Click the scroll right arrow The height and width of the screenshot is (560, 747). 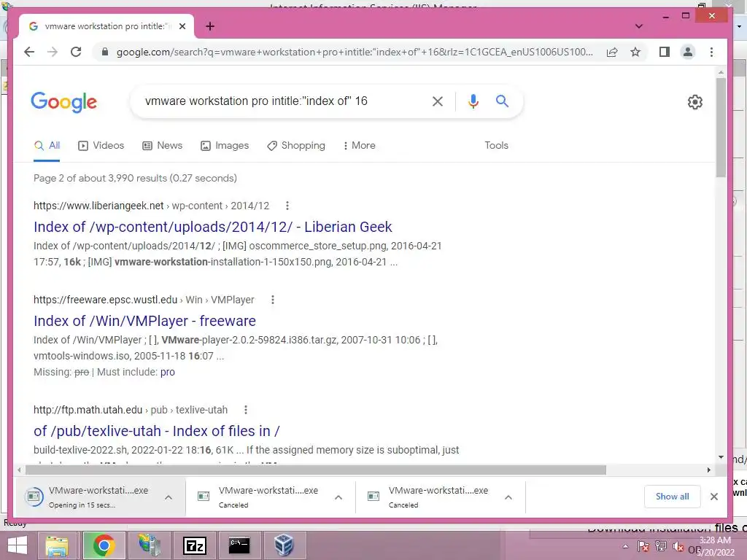[709, 470]
